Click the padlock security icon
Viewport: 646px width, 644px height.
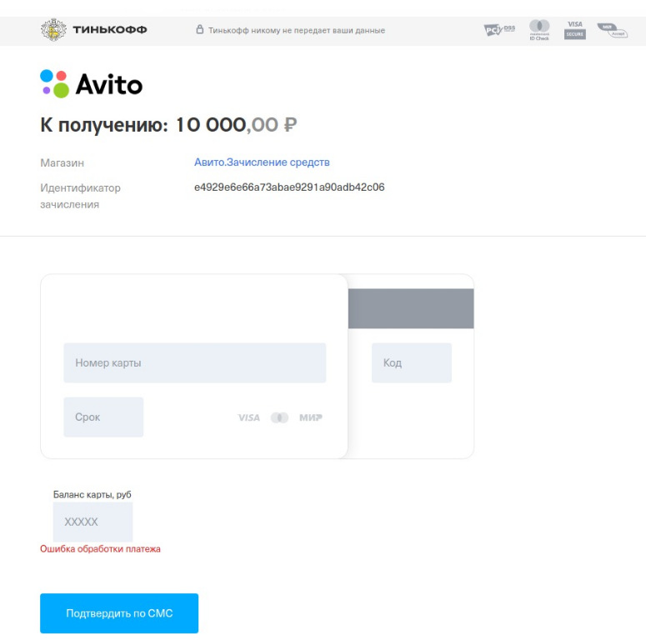click(200, 29)
